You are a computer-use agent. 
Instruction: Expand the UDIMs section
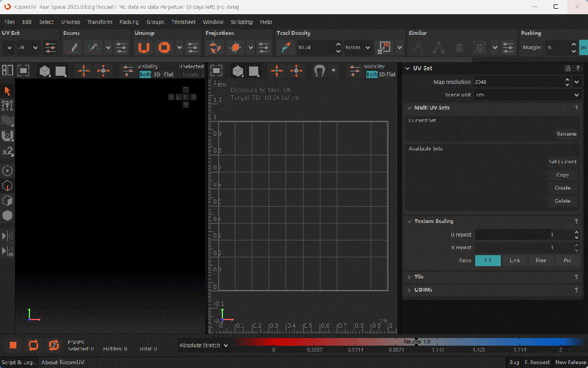(x=409, y=290)
